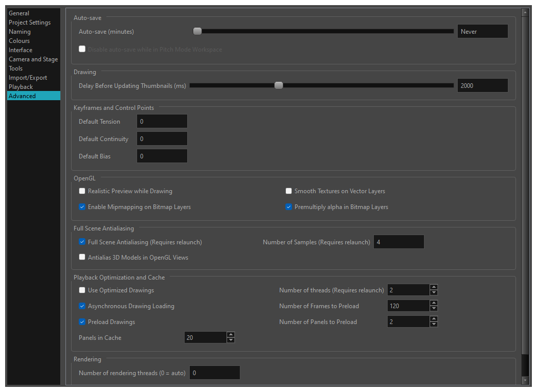Go to Playback preferences
This screenshot has width=537, height=392.
tap(20, 87)
